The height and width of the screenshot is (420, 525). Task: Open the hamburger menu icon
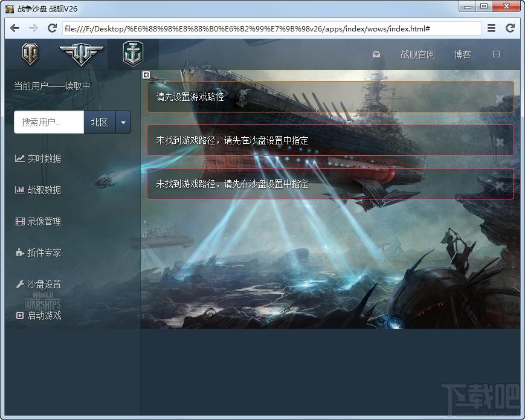[491, 28]
